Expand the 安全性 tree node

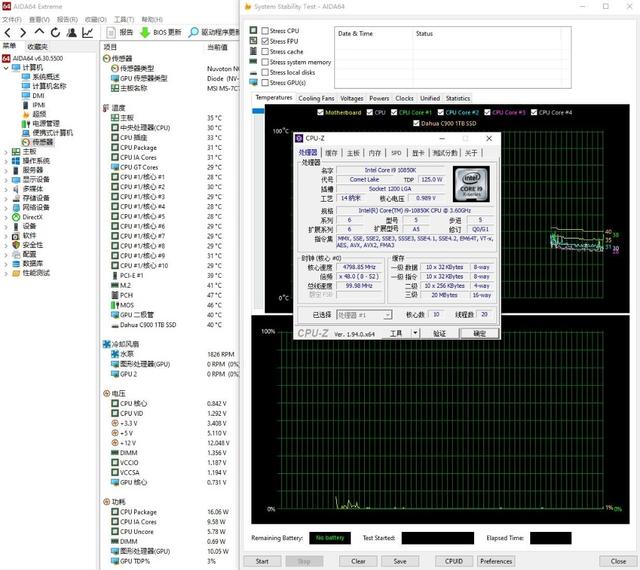coord(6,245)
